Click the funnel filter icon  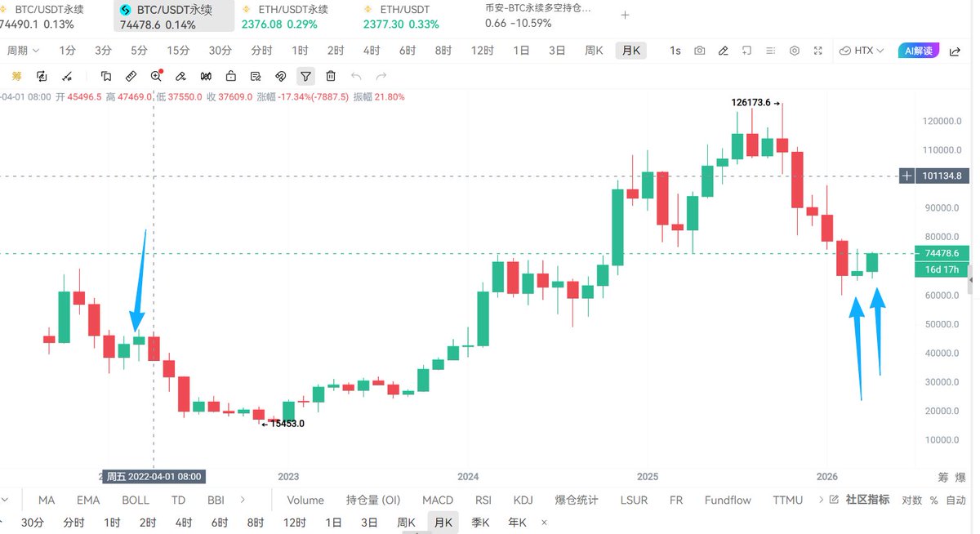click(x=305, y=76)
